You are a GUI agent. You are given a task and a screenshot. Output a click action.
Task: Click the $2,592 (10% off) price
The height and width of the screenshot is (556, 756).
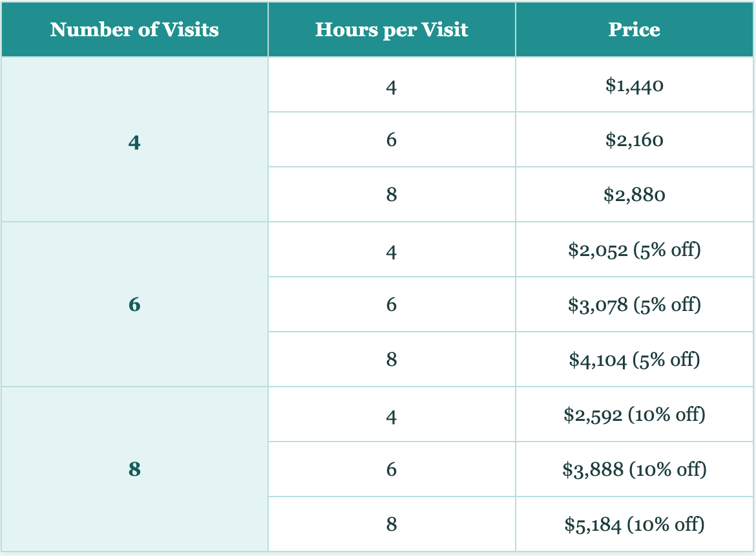pyautogui.click(x=634, y=414)
